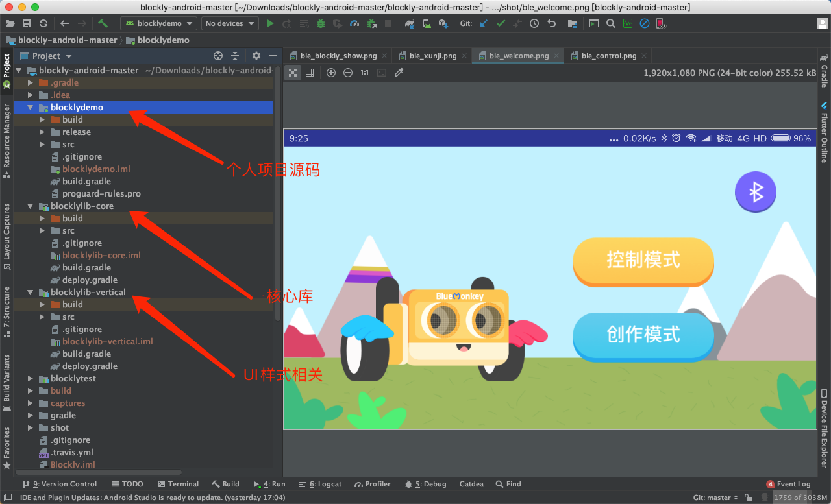This screenshot has width=831, height=504.
Task: Zoom in on the image preview
Action: (x=331, y=73)
